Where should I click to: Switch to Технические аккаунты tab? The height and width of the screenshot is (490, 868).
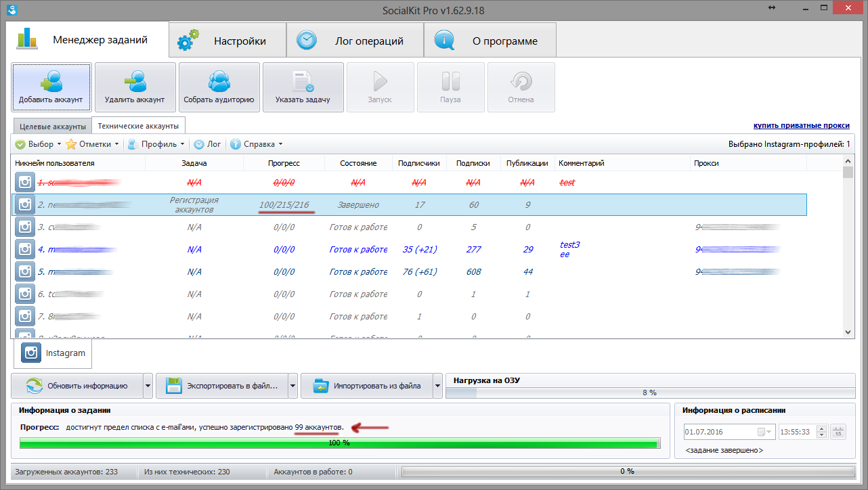click(x=138, y=126)
